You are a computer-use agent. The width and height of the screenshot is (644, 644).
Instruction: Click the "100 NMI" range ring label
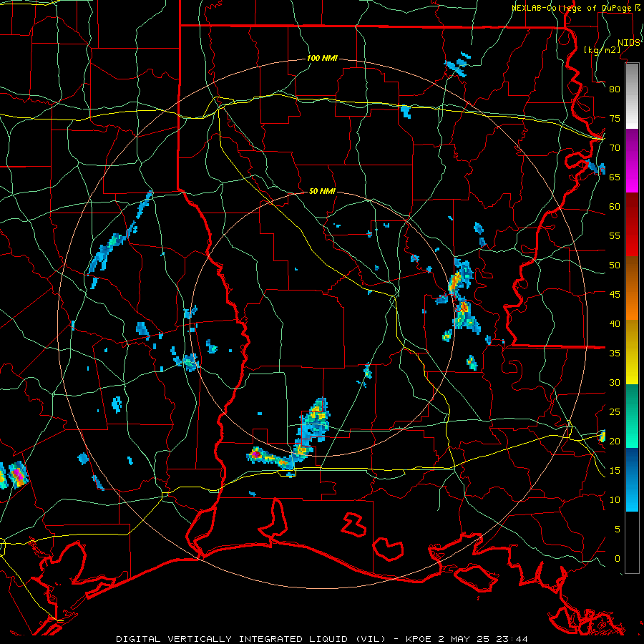point(322,59)
